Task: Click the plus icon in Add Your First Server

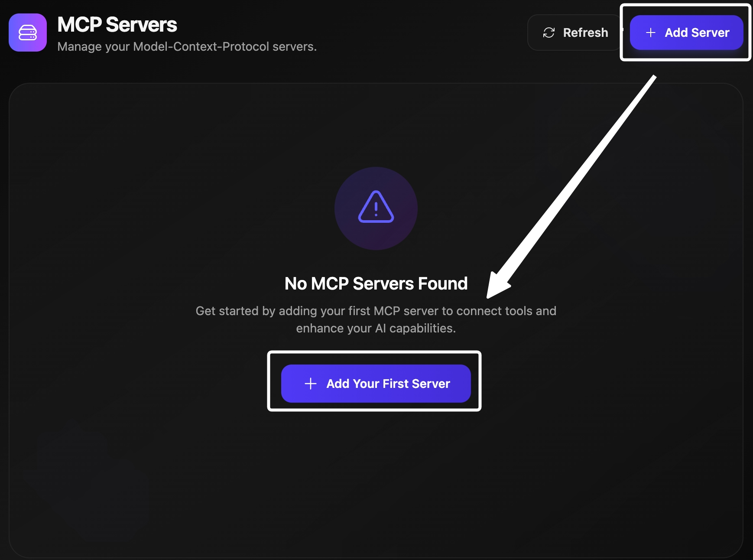Action: tap(311, 384)
